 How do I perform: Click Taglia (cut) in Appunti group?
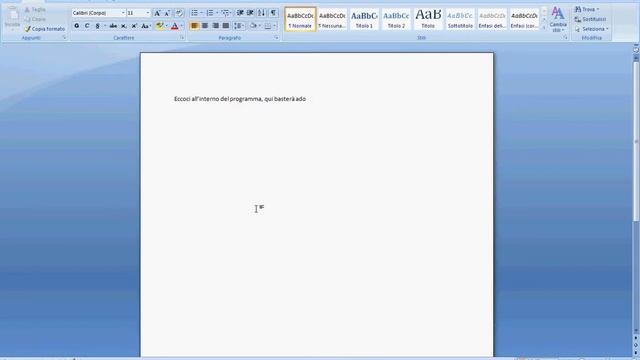click(35, 9)
